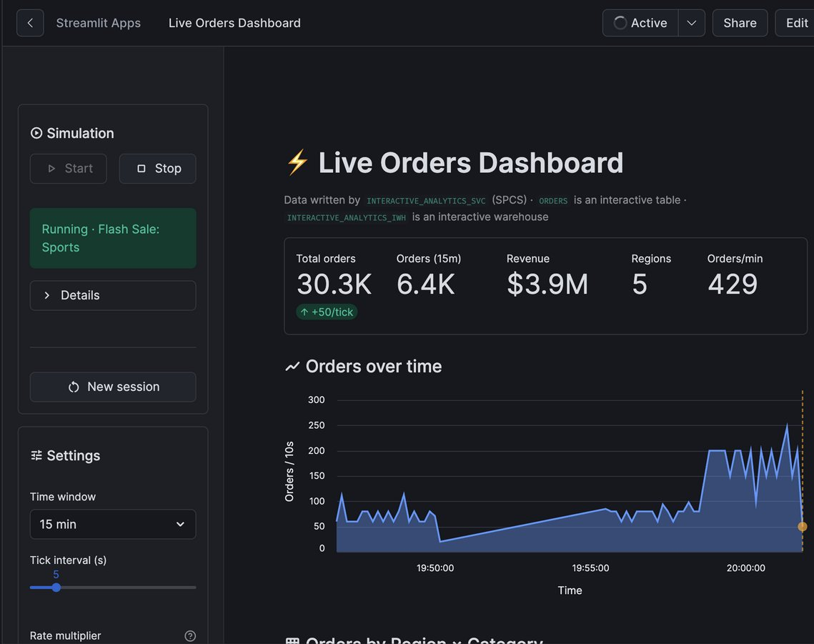Stop the running simulation
The image size is (814, 644).
[x=158, y=168]
